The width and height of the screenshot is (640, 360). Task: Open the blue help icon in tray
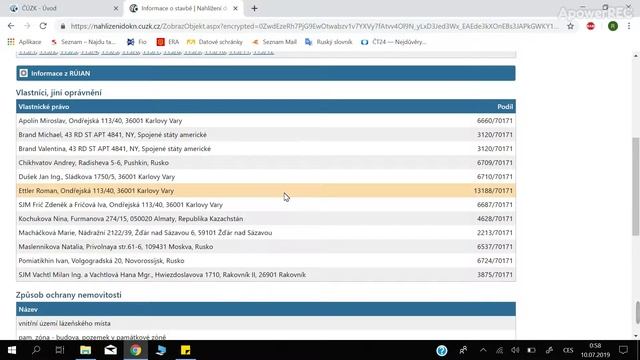[x=442, y=350]
